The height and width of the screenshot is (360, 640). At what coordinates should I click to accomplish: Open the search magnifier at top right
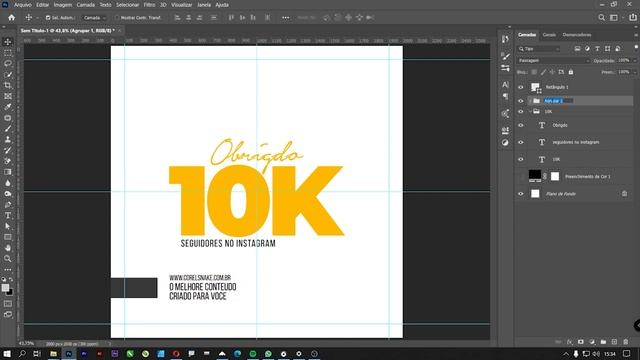pyautogui.click(x=602, y=18)
